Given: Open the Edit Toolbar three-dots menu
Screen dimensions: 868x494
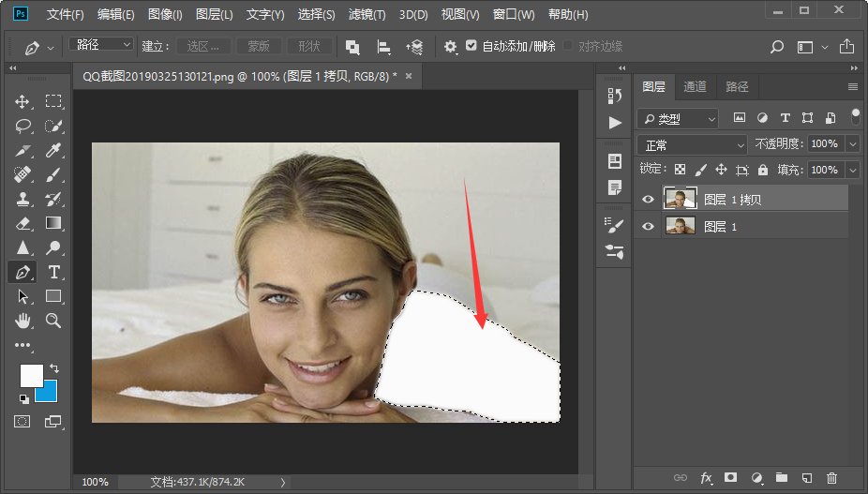Looking at the screenshot, I should click(x=22, y=345).
